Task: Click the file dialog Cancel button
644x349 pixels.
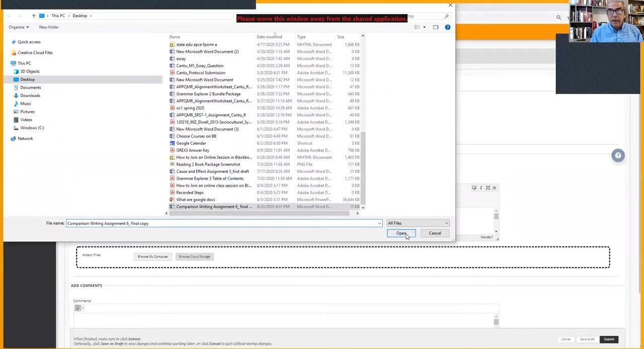Action: [435, 233]
